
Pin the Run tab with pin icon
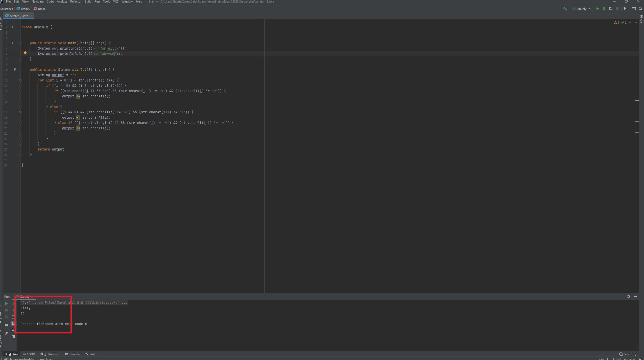point(6,333)
